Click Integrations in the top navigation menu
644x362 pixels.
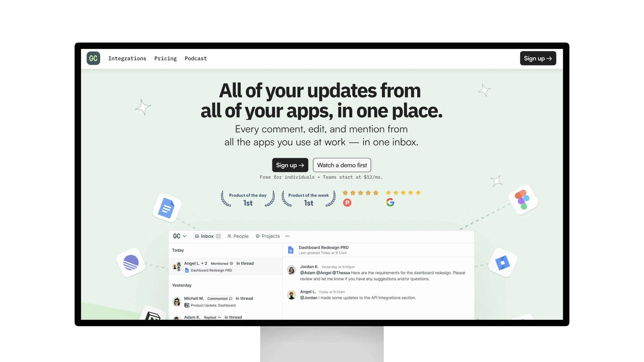127,58
